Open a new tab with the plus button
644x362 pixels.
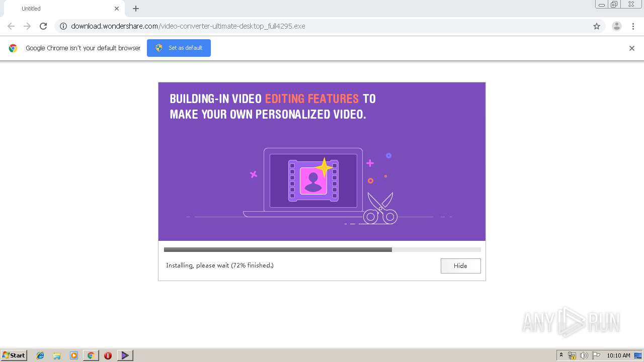(x=136, y=9)
